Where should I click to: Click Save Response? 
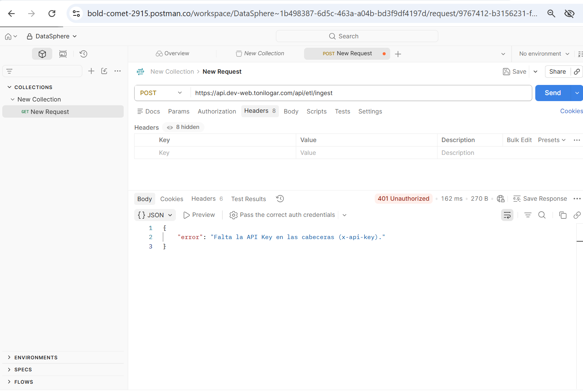540,198
